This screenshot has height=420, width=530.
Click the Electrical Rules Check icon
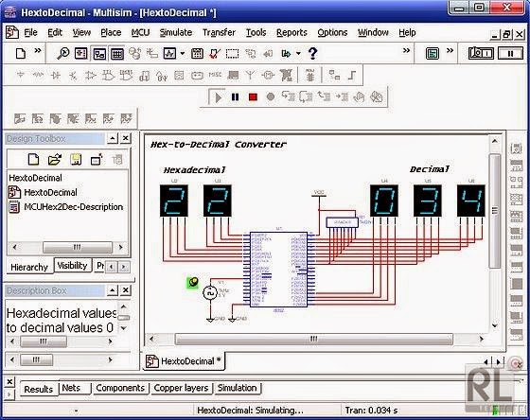[x=214, y=53]
